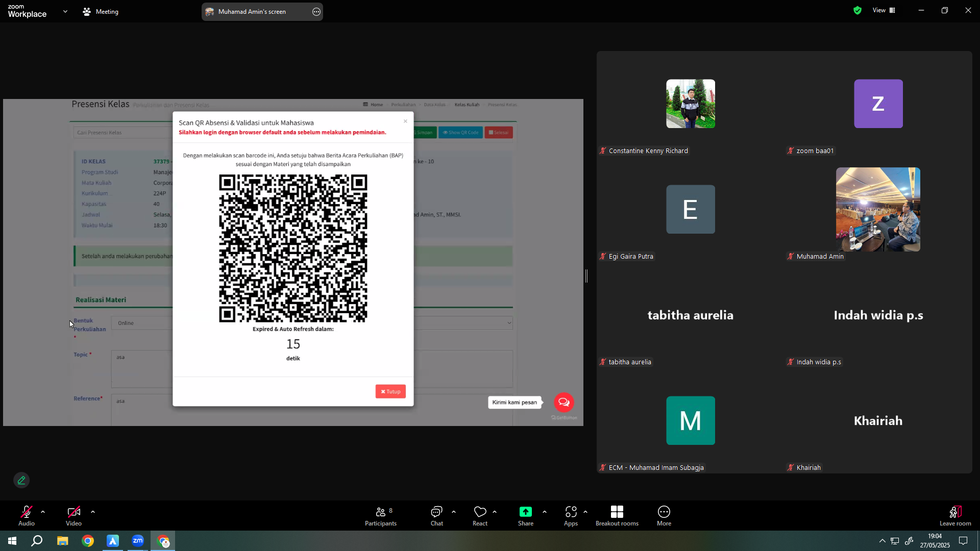This screenshot has width=980, height=551.
Task: Click the green Share screen button
Action: (526, 516)
